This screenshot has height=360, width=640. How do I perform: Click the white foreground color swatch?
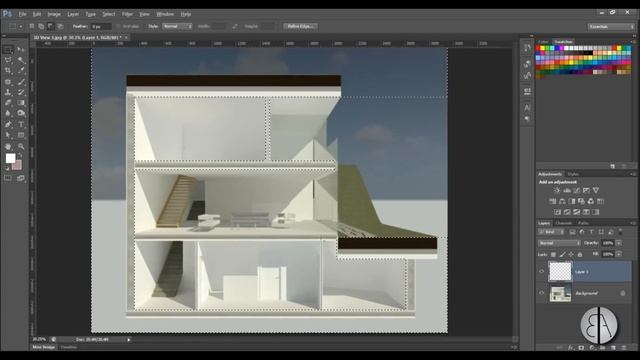(x=11, y=158)
